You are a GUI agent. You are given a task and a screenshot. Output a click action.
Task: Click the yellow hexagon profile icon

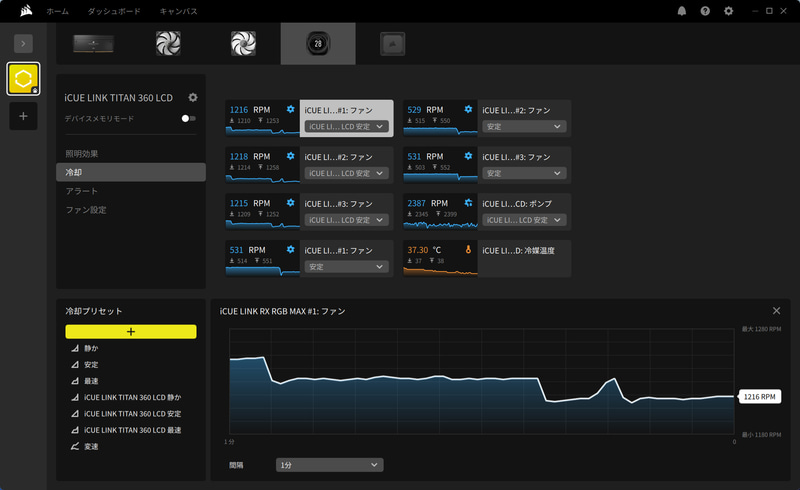[23, 79]
